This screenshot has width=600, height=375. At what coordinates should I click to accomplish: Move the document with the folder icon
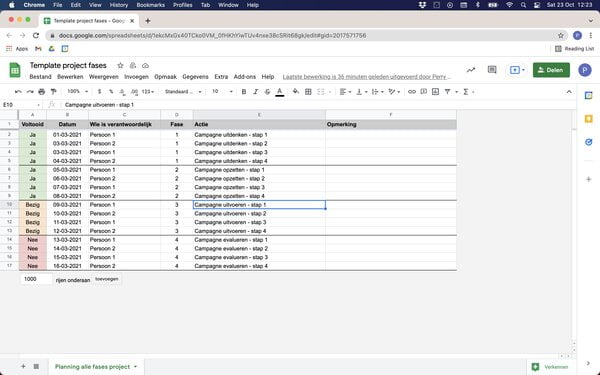(x=133, y=65)
